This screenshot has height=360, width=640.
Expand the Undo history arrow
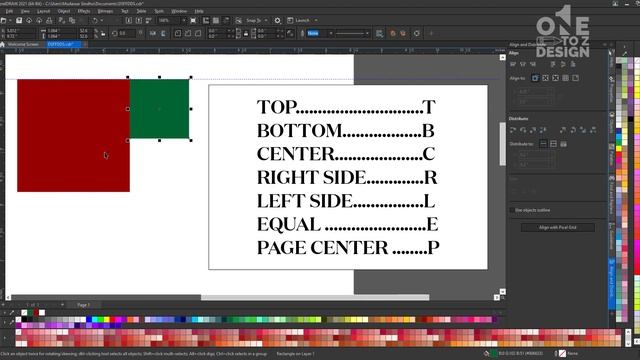(102, 20)
